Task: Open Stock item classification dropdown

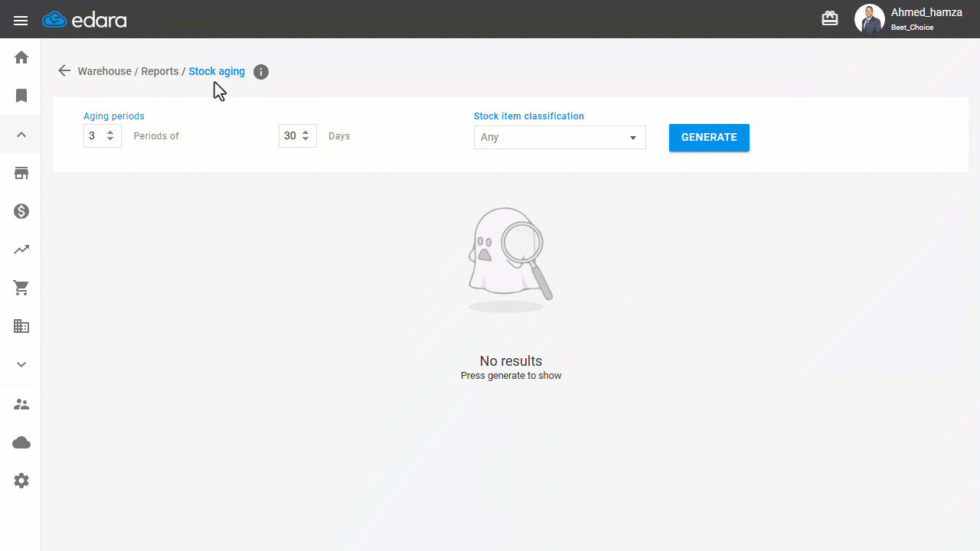Action: (x=560, y=137)
